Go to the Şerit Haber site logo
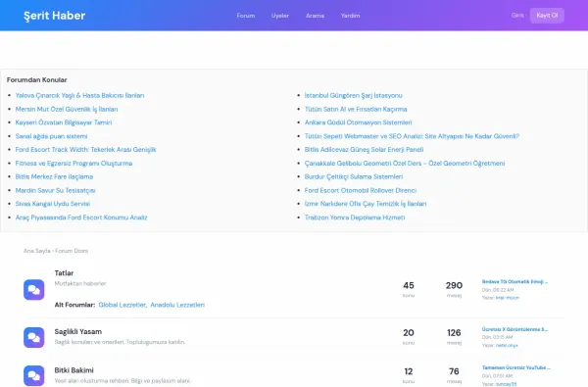 tap(54, 16)
